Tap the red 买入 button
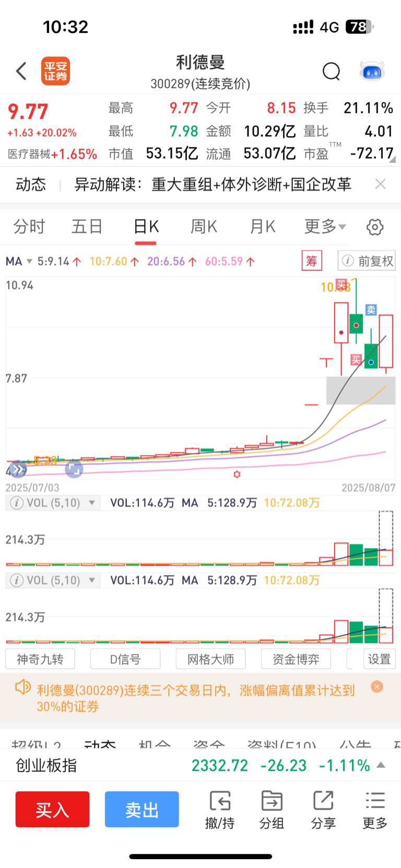 (52, 809)
